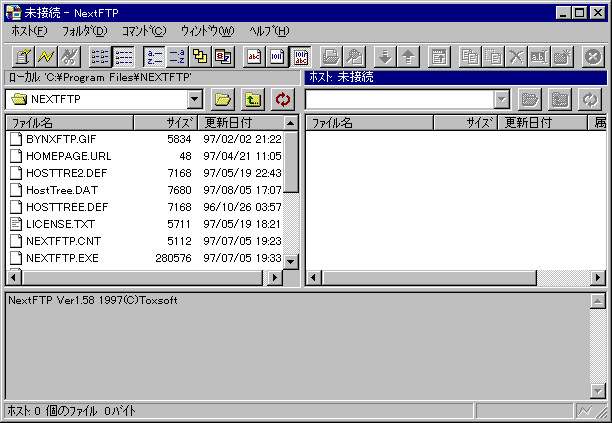This screenshot has width=612, height=423.
Task: Open the ホスト(F) menu
Action: tap(29, 31)
